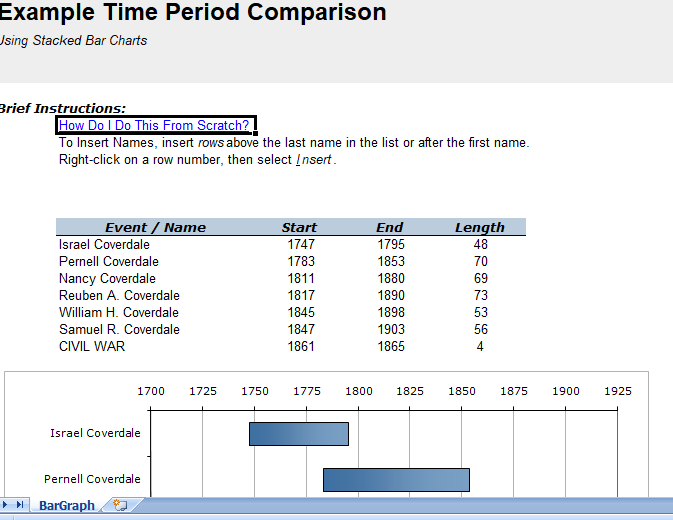
Task: Click the 'To Insert Names' instruction line
Action: (294, 142)
